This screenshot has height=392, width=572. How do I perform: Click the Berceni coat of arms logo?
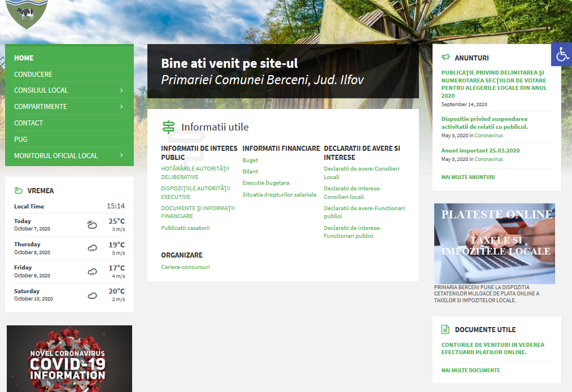pos(27,12)
